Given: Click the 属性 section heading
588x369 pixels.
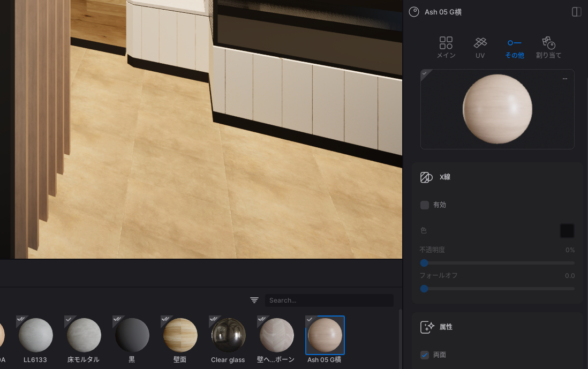Looking at the screenshot, I should point(446,327).
